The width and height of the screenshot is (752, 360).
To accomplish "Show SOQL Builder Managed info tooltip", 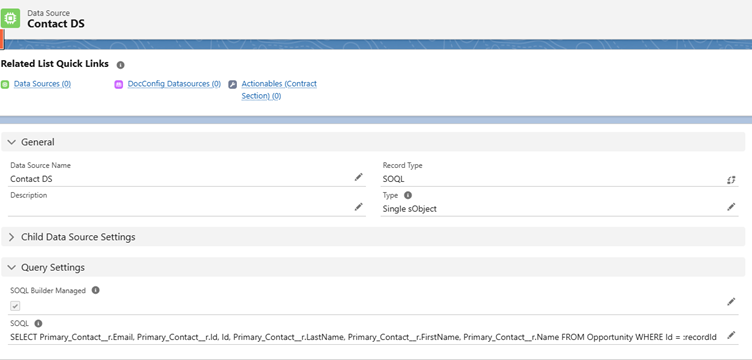I will point(95,290).
